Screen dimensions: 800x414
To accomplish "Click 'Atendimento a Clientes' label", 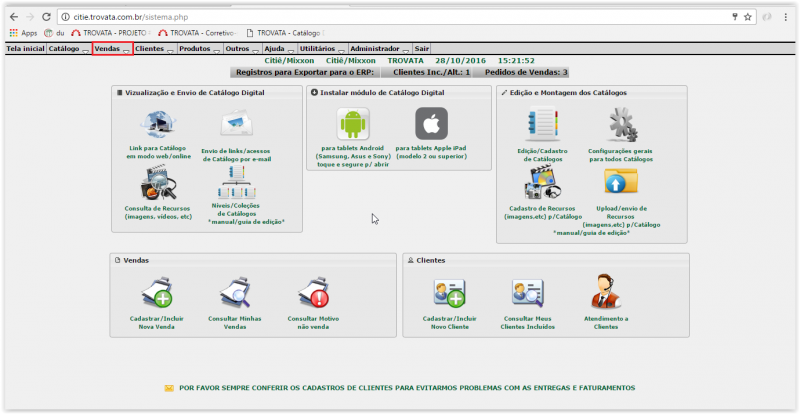I will (x=606, y=323).
